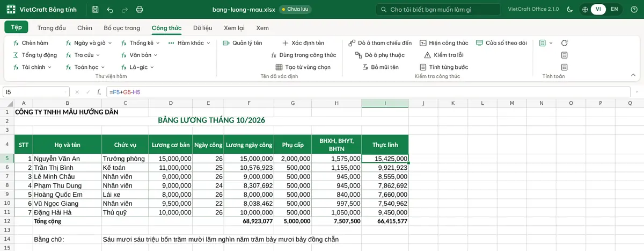Click Chèn hàm to insert function

[31, 43]
